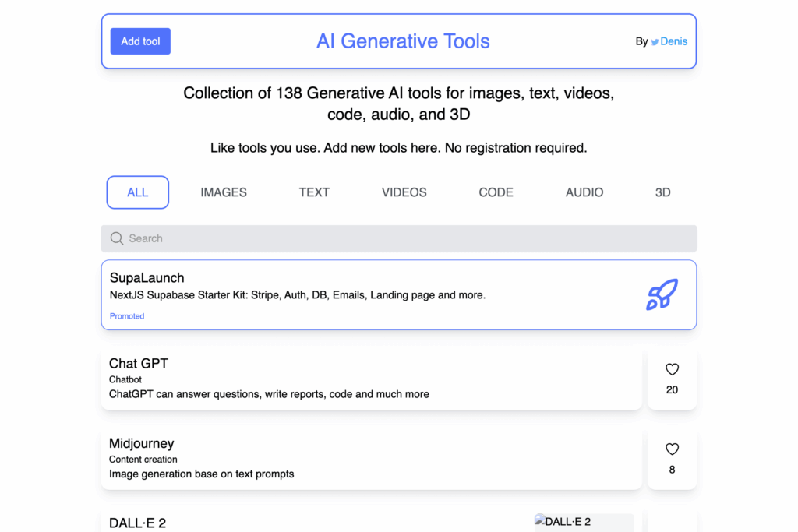Click the Add tool button
The image size is (798, 532).
click(x=140, y=41)
